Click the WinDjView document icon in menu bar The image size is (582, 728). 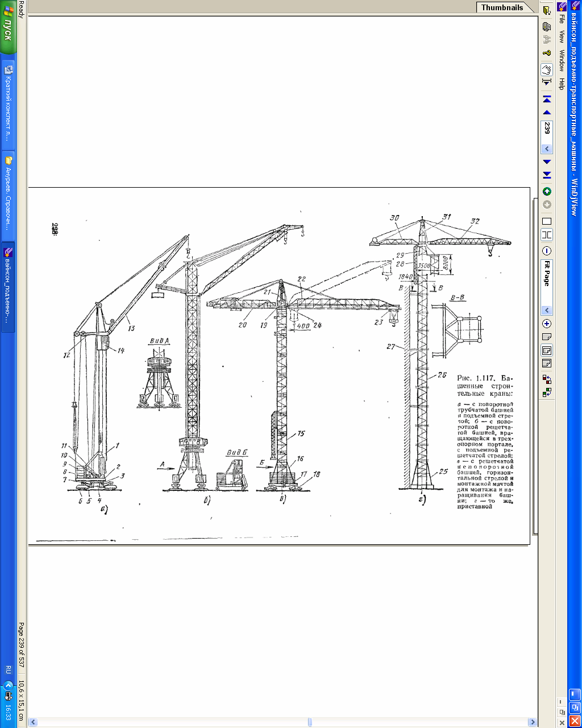tap(561, 6)
